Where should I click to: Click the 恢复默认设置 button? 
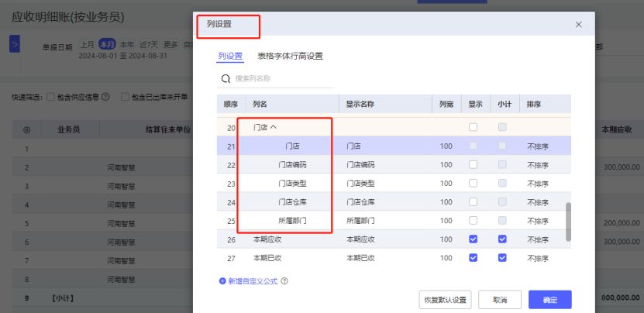coord(444,300)
